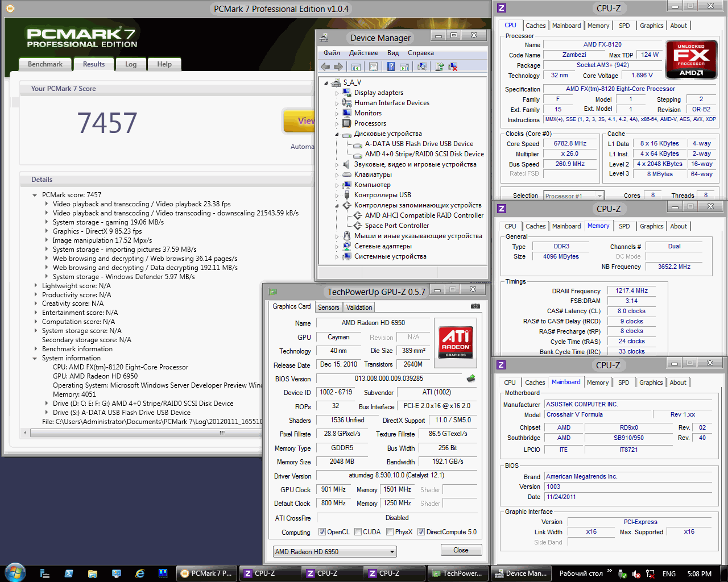Screen dimensions: 728x582
Task: Open the Help tab in PCMark 7
Action: pyautogui.click(x=164, y=64)
